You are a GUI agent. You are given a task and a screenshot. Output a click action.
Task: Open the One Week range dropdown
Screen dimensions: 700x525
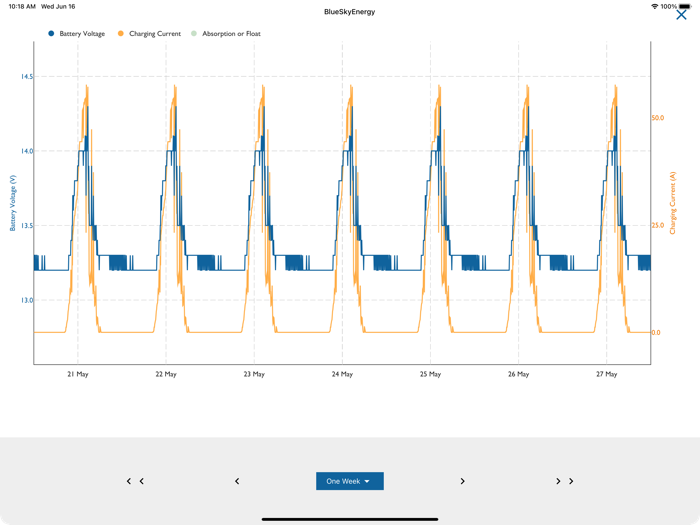[x=349, y=481]
